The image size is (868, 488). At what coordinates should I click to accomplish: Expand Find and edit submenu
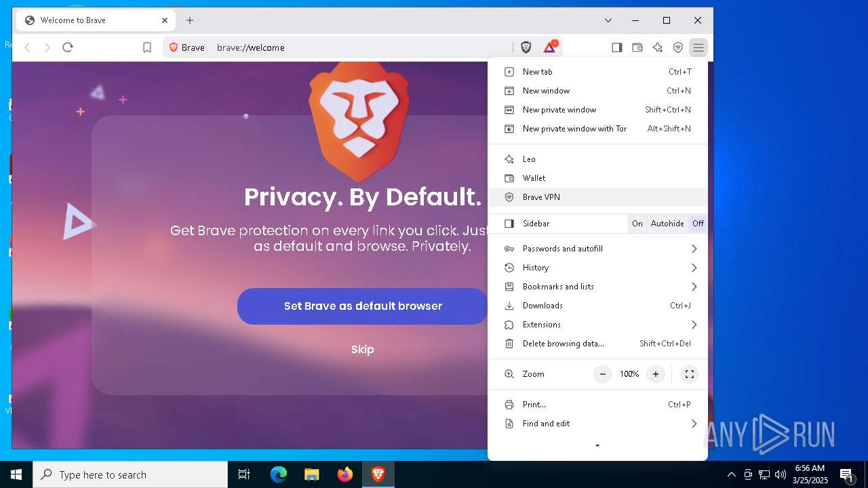(x=597, y=424)
